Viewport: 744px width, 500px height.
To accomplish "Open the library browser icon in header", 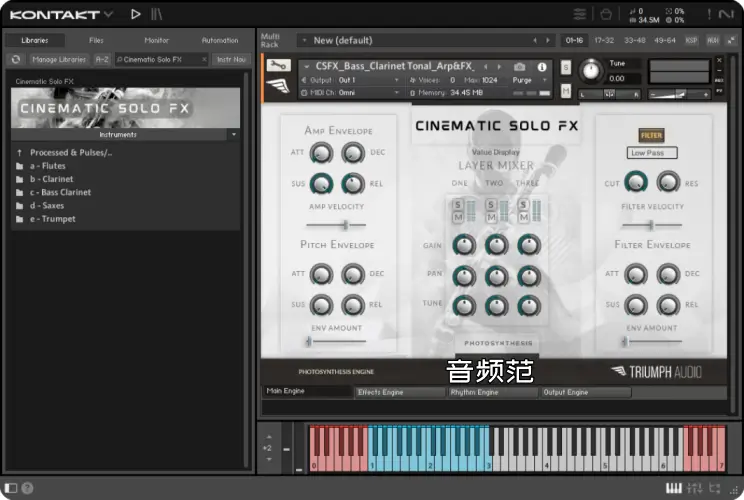I will pyautogui.click(x=157, y=14).
